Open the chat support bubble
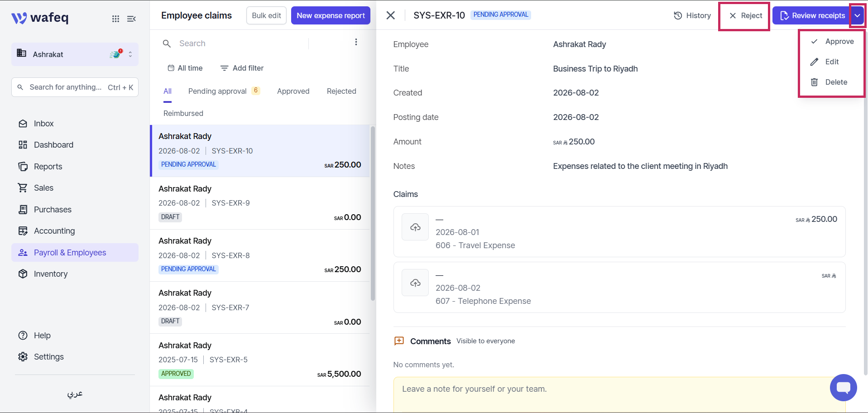Screen dimensions: 868x413 843,388
